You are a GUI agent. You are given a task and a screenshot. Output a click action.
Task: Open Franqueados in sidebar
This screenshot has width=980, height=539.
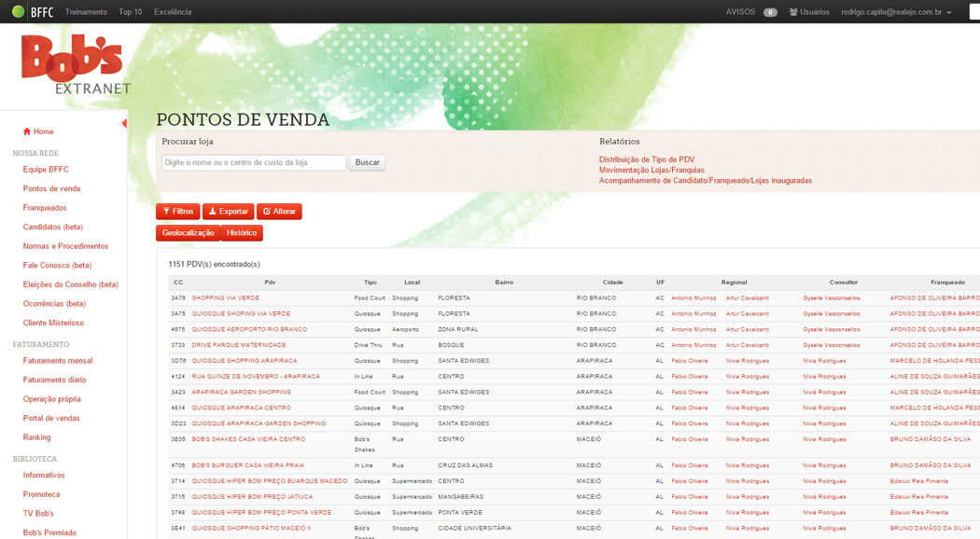(45, 208)
